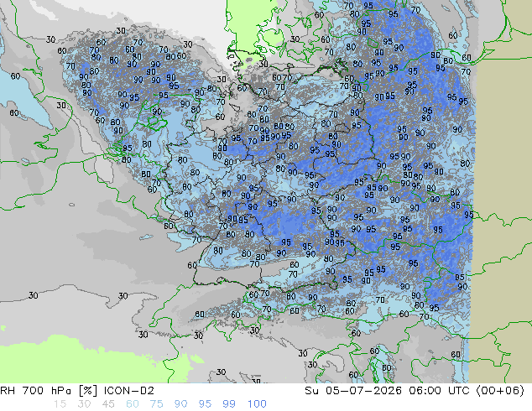This screenshot has width=532, height=411.
Task: Click the "Su 05-07-2026" date text
Action: coord(353,391)
